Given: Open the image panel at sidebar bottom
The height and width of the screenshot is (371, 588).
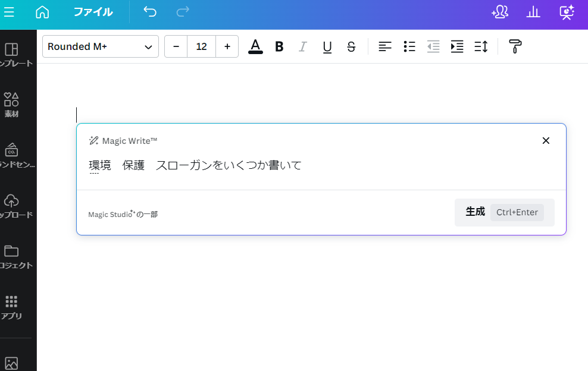Looking at the screenshot, I should 11,363.
